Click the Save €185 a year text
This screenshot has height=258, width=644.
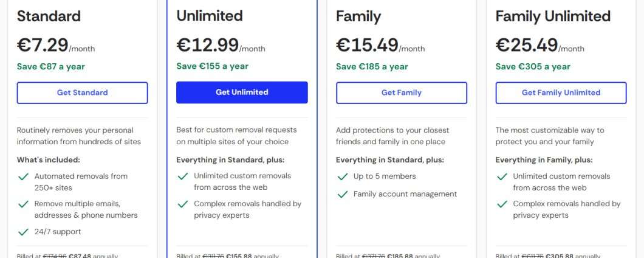[372, 66]
